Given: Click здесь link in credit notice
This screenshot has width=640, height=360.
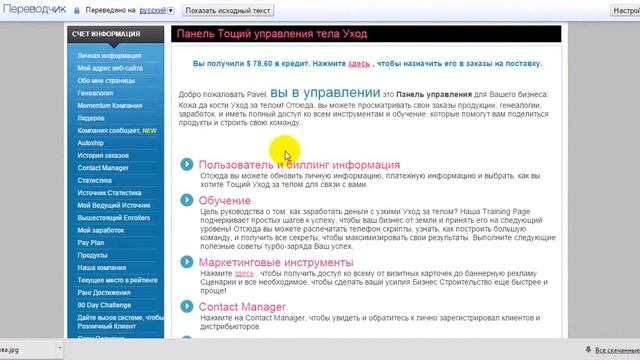Looking at the screenshot, I should 359,64.
